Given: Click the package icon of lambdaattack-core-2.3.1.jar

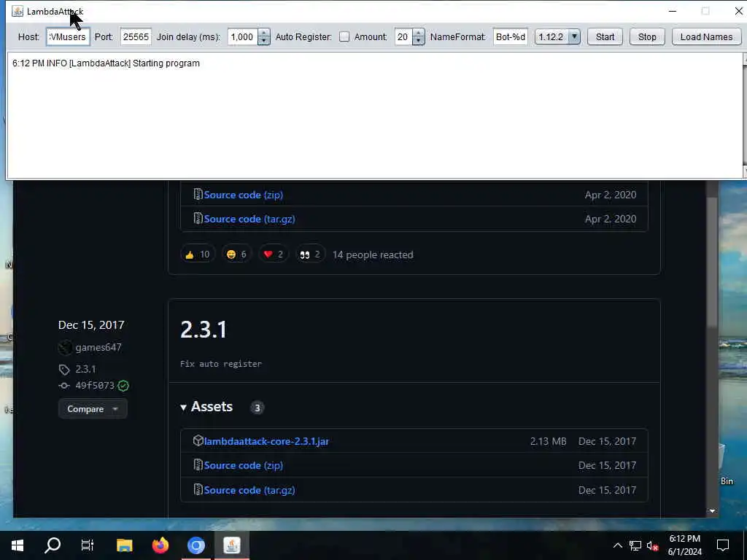Looking at the screenshot, I should 198,440.
